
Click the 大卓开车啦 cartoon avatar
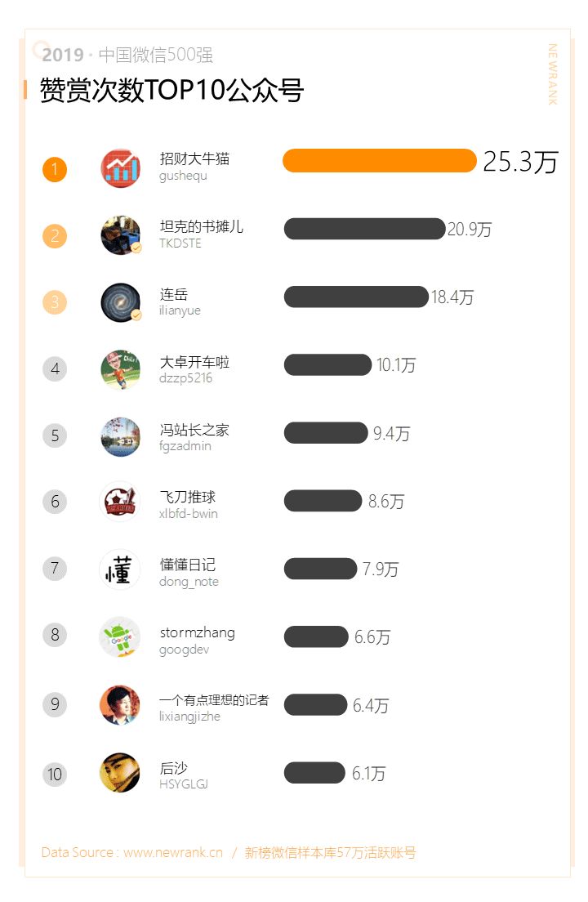click(120, 369)
